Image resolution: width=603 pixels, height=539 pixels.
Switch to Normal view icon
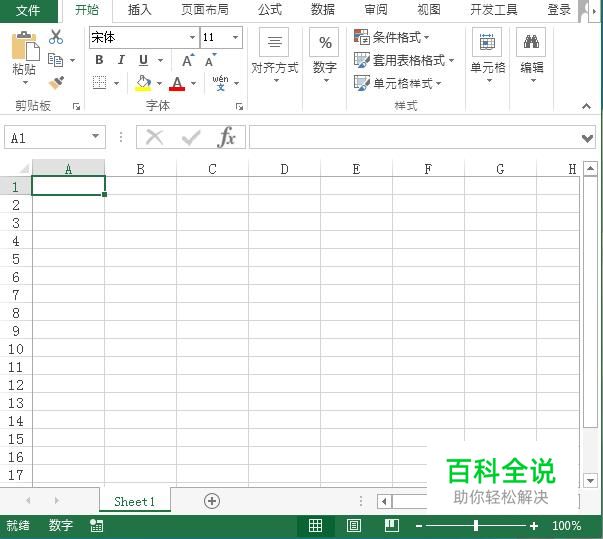click(x=315, y=526)
